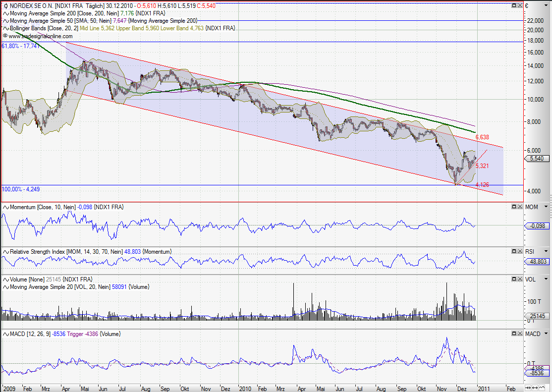Maximize the main price chart pane
Viewport: 552px width, 392px height.
click(x=514, y=5)
